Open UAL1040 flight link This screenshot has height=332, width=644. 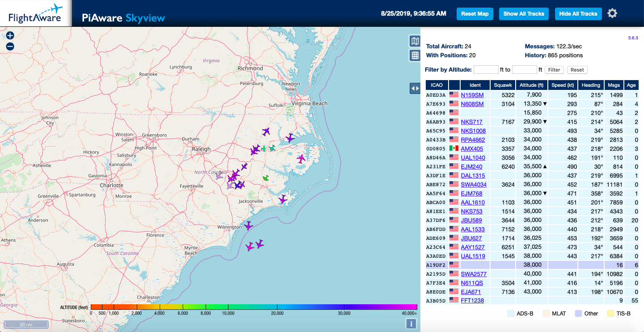click(x=473, y=157)
